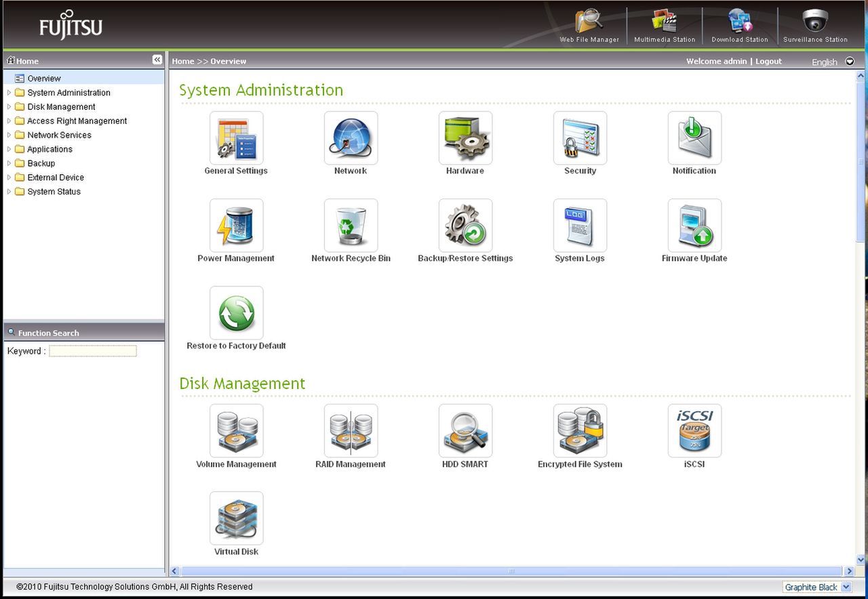The width and height of the screenshot is (868, 599).
Task: Click the horizontal scrollbar right arrow
Action: tap(849, 572)
